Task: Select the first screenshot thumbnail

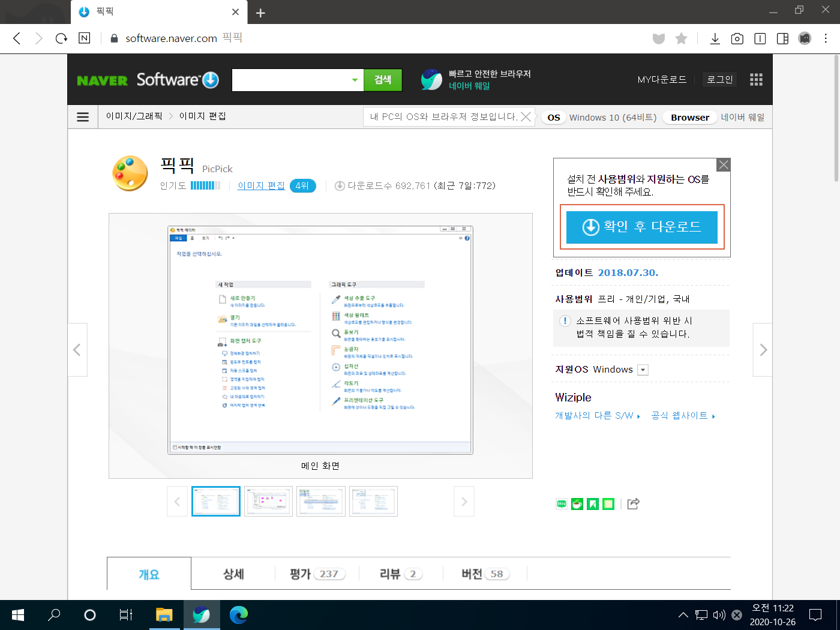Action: click(216, 502)
